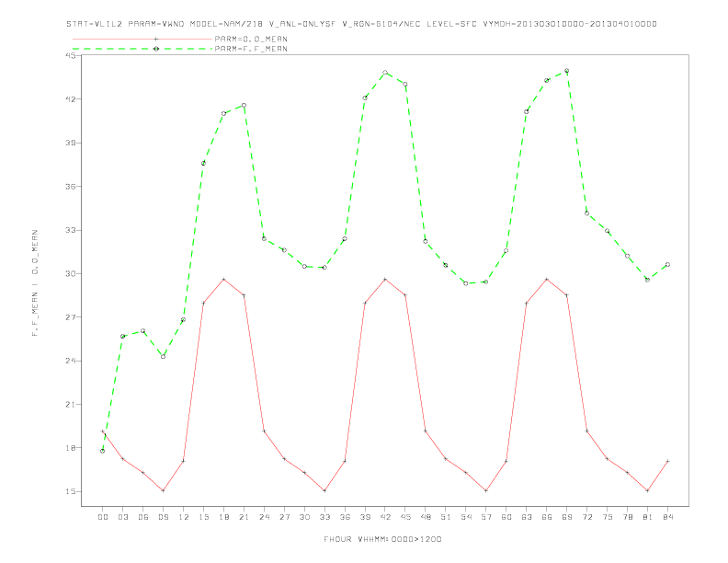
Task: Click the chart header line starting STAT=VL1L2
Action: pyautogui.click(x=361, y=24)
